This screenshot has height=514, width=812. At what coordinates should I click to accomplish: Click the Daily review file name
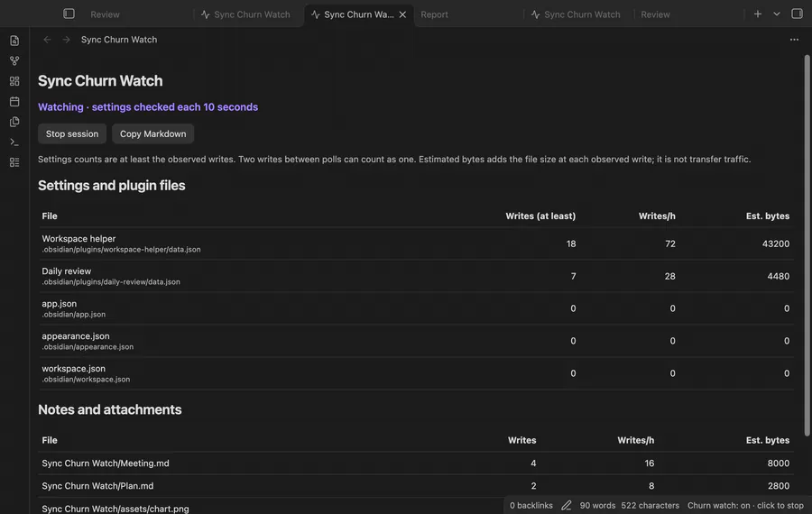click(x=66, y=271)
